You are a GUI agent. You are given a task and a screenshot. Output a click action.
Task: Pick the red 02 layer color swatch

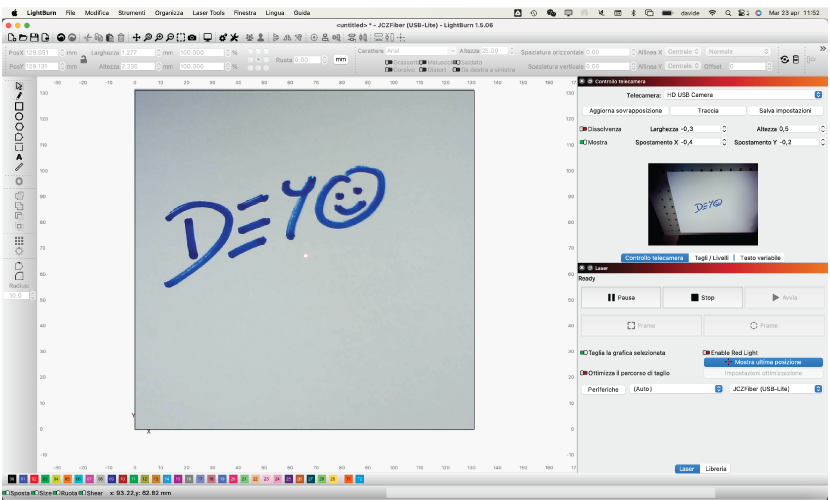34,479
